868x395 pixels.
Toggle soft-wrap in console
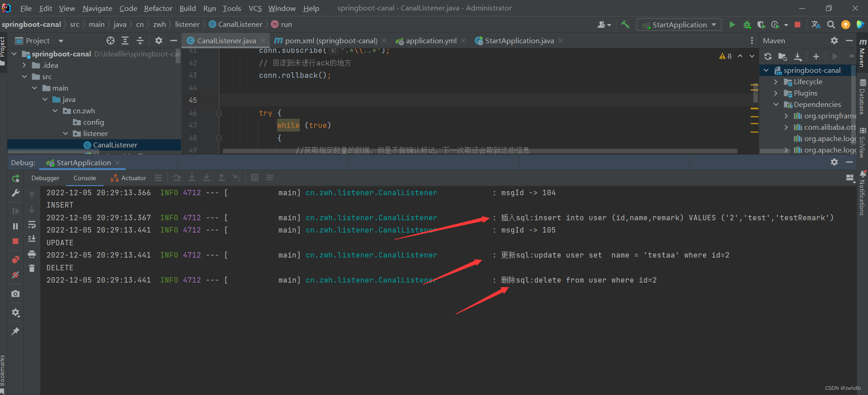point(32,225)
